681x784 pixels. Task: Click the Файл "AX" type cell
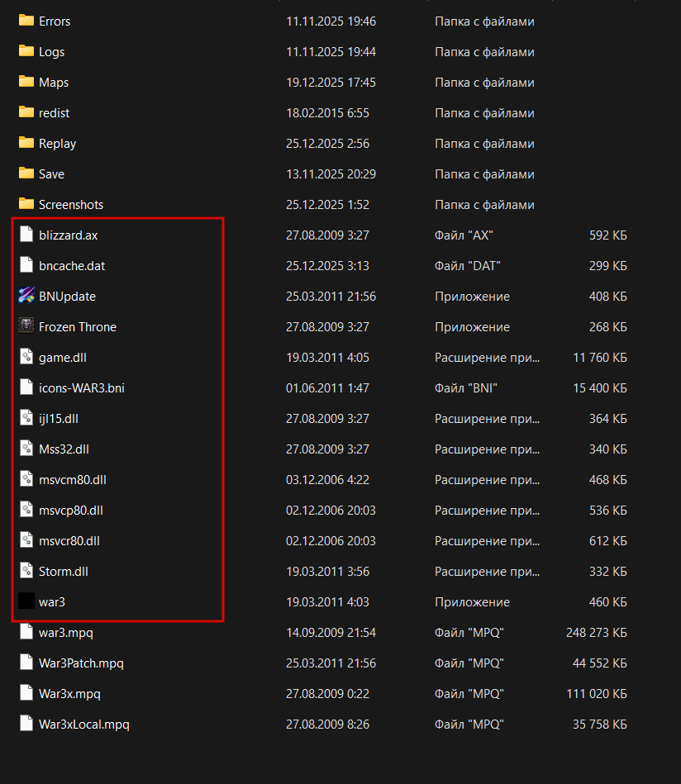pos(464,235)
